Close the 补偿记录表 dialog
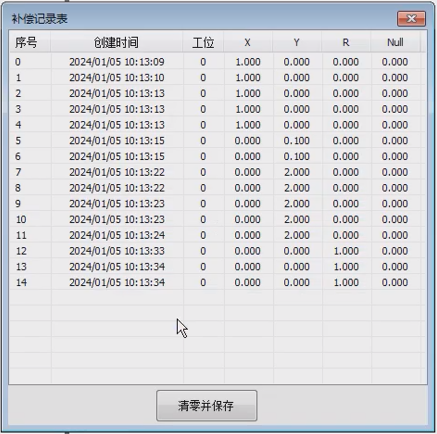437x434 pixels. (411, 19)
